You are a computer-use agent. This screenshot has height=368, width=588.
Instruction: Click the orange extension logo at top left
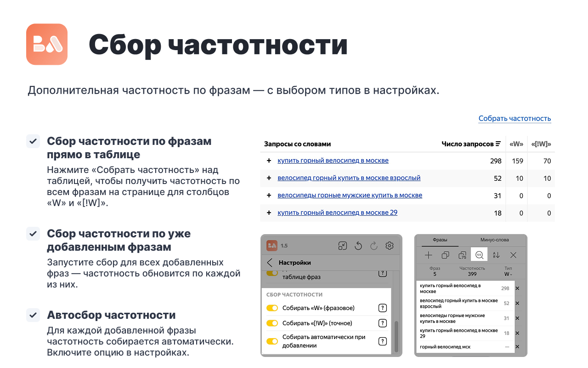click(x=47, y=44)
